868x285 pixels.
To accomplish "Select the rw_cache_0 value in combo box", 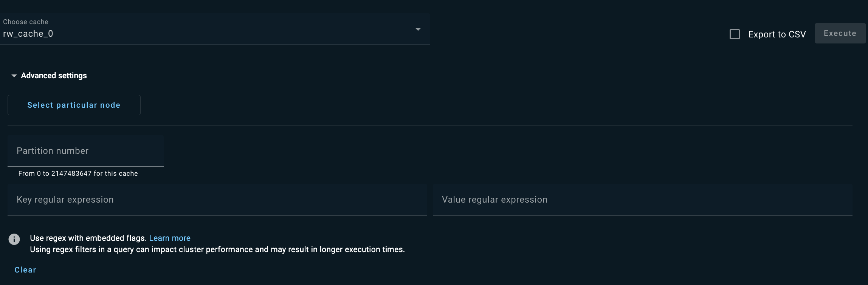I will tap(28, 34).
